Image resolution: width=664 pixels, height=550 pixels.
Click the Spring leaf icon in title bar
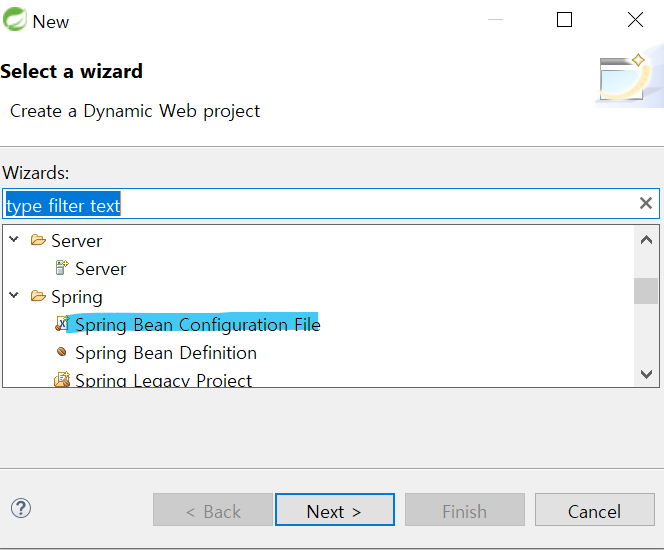coord(14,19)
